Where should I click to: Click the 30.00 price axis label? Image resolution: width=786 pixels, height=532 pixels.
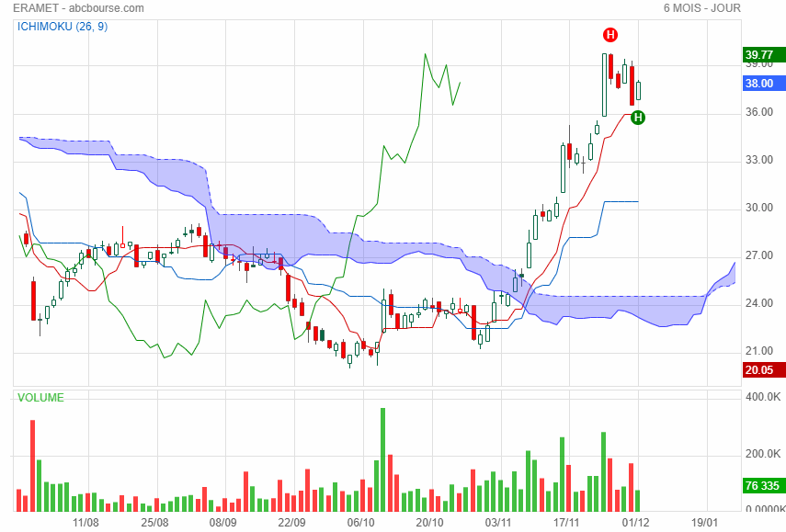[x=759, y=208]
